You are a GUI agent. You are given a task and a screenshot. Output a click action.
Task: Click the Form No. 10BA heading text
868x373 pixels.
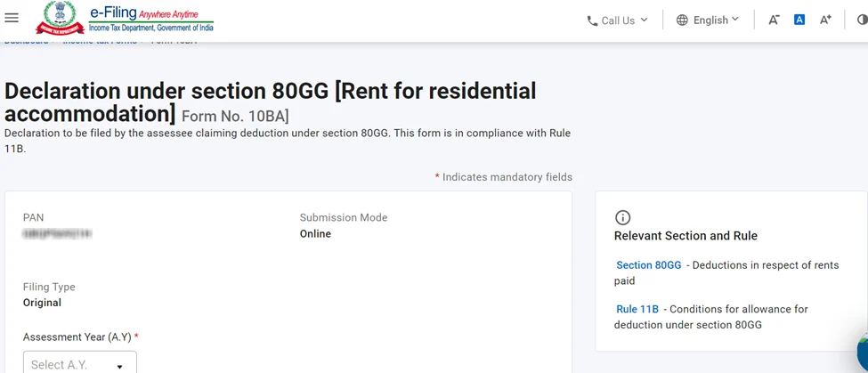coord(235,117)
